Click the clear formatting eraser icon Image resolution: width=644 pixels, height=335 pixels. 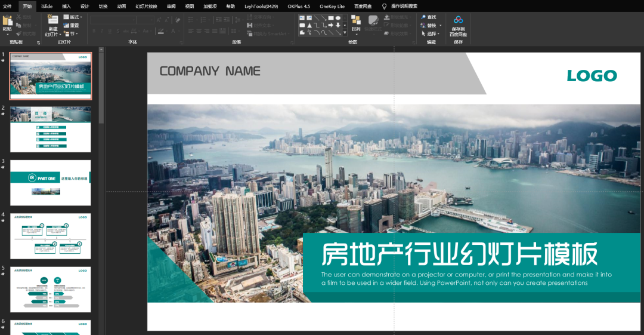[x=178, y=20]
